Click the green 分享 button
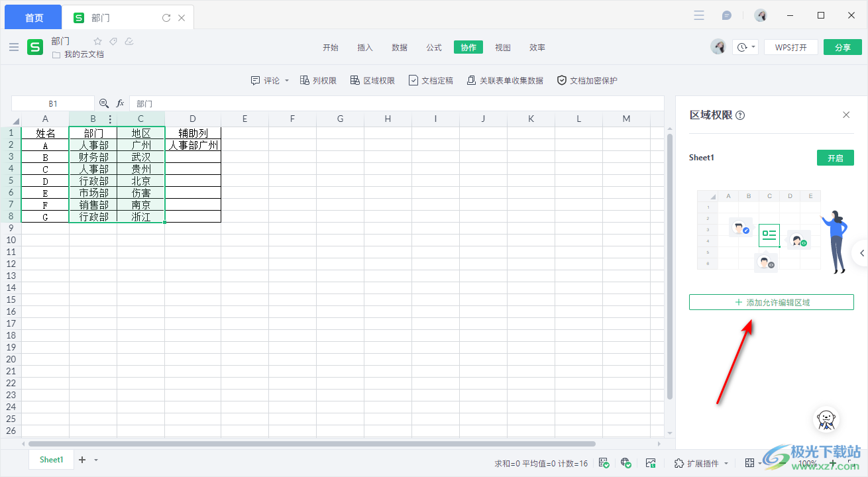868x477 pixels. (843, 47)
